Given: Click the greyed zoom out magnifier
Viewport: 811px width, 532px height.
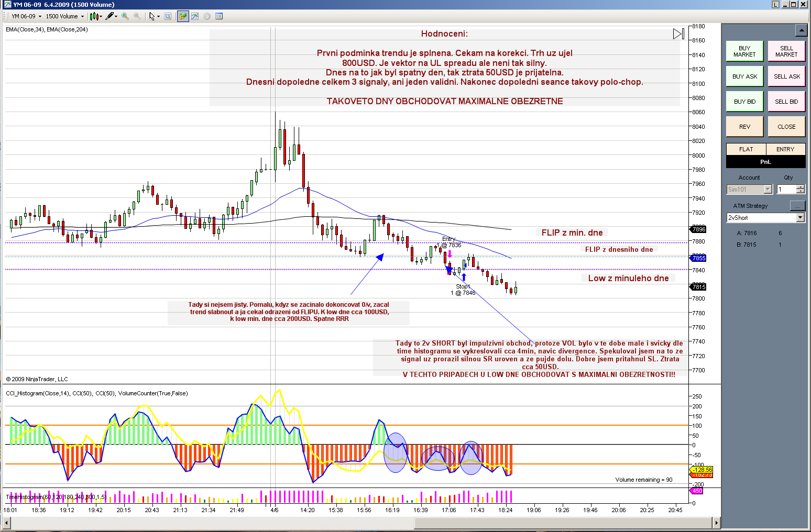Looking at the screenshot, I should (x=137, y=16).
